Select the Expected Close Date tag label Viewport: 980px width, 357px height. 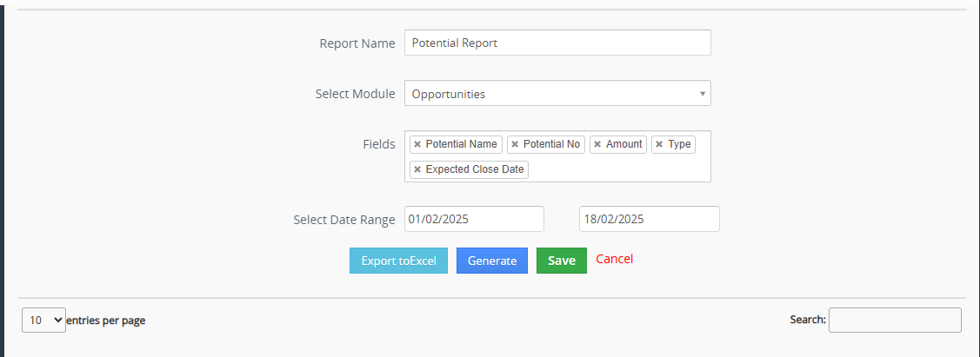click(475, 169)
